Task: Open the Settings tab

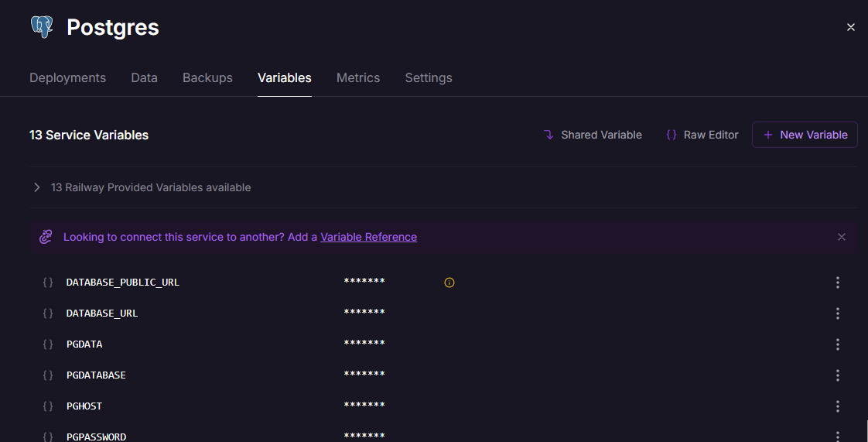Action: (429, 77)
